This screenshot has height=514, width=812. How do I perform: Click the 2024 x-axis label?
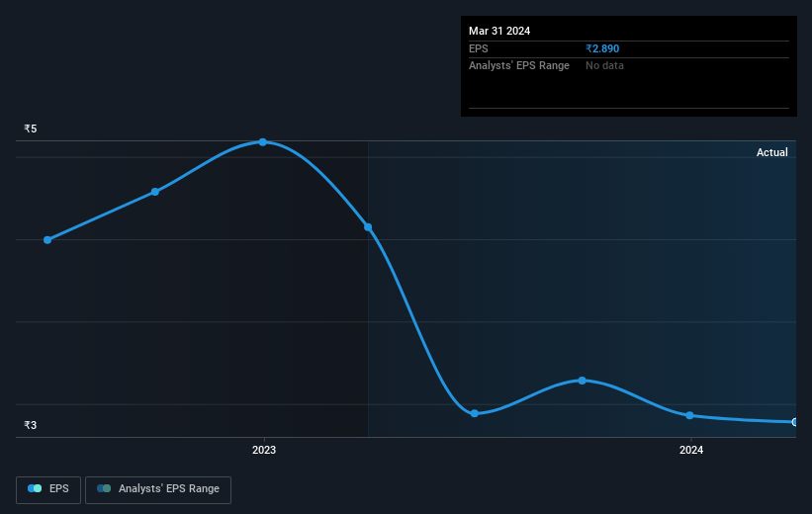point(690,450)
